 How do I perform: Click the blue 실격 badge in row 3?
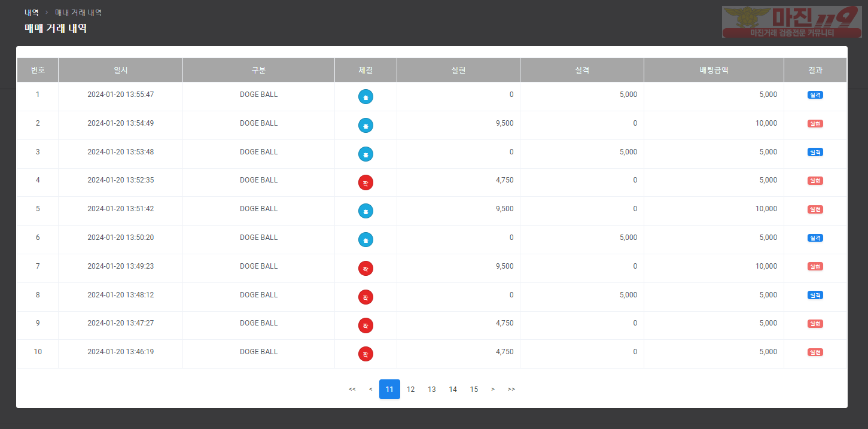(x=815, y=152)
